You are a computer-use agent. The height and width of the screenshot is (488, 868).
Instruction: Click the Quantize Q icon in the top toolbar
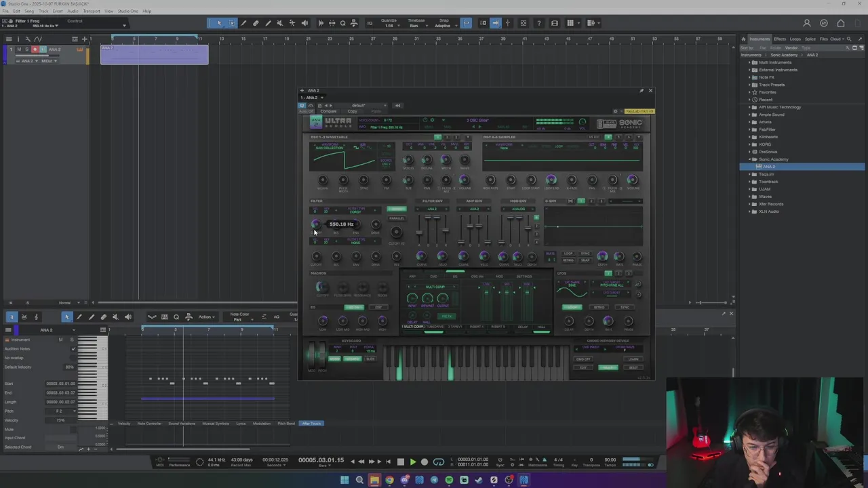tap(343, 23)
